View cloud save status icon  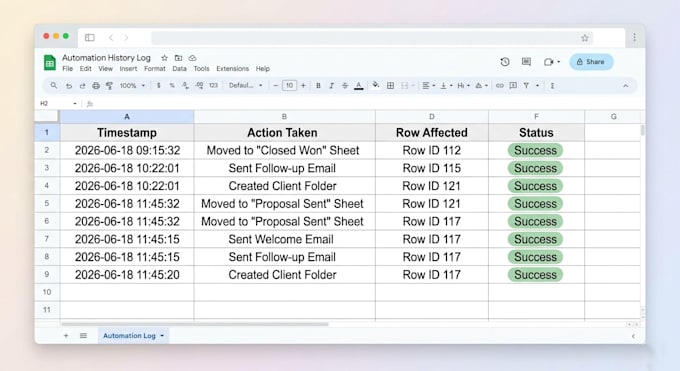coord(193,58)
